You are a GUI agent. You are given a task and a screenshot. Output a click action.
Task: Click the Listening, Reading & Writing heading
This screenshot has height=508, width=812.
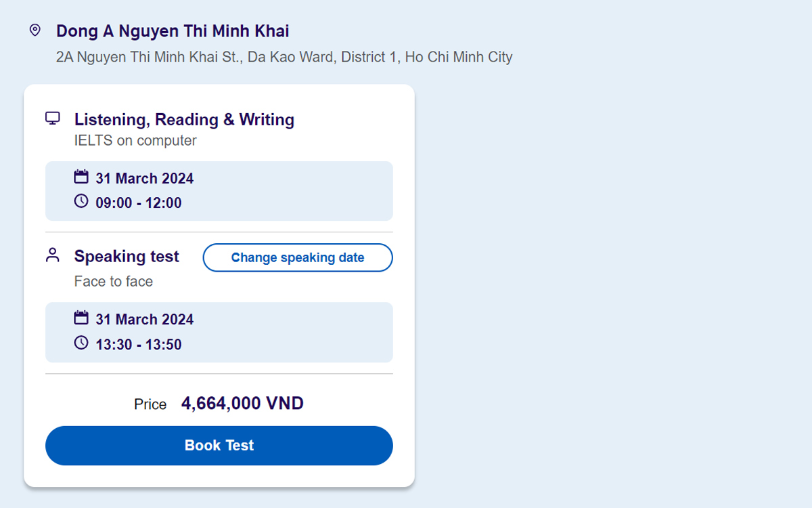[x=184, y=119]
